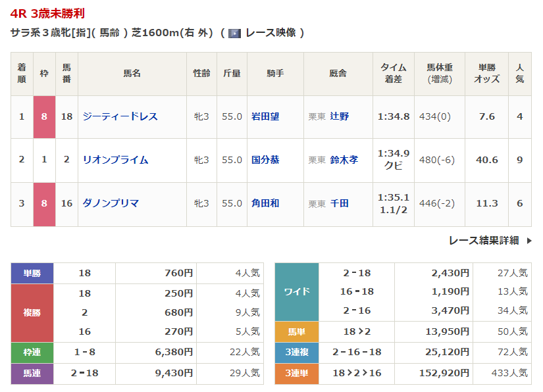This screenshot has height=392, width=543.
Task: Select the red 複勝 payout label
Action: pyautogui.click(x=32, y=312)
